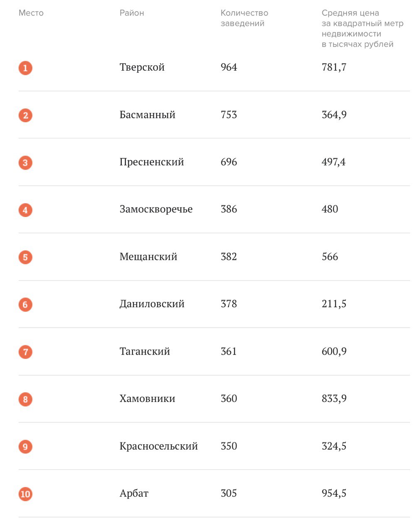Select the Пресненский establishments count 696

tap(229, 162)
